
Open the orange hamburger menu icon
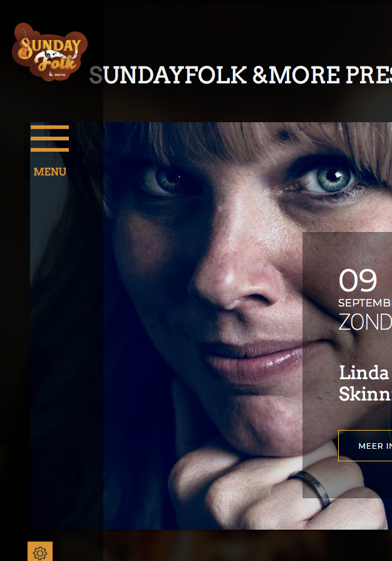[49, 139]
